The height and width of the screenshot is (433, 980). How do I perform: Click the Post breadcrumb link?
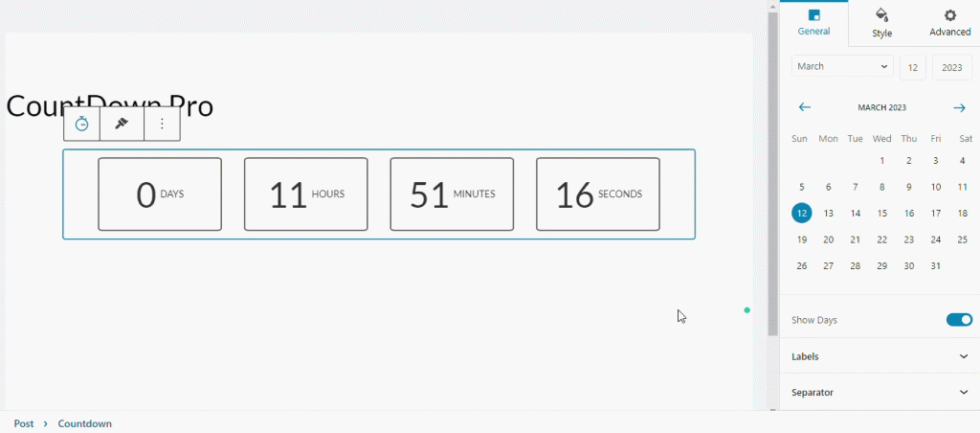pos(24,423)
